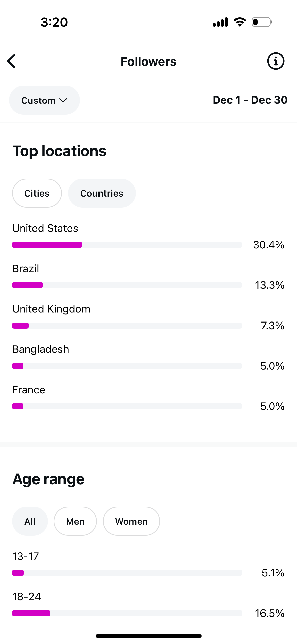Tap the Brazil progress bar
297x644 pixels.
point(127,285)
